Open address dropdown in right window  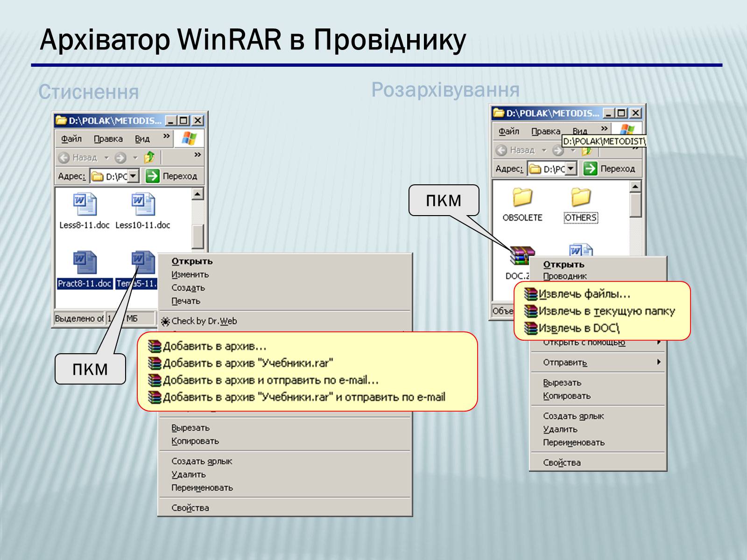(x=571, y=168)
